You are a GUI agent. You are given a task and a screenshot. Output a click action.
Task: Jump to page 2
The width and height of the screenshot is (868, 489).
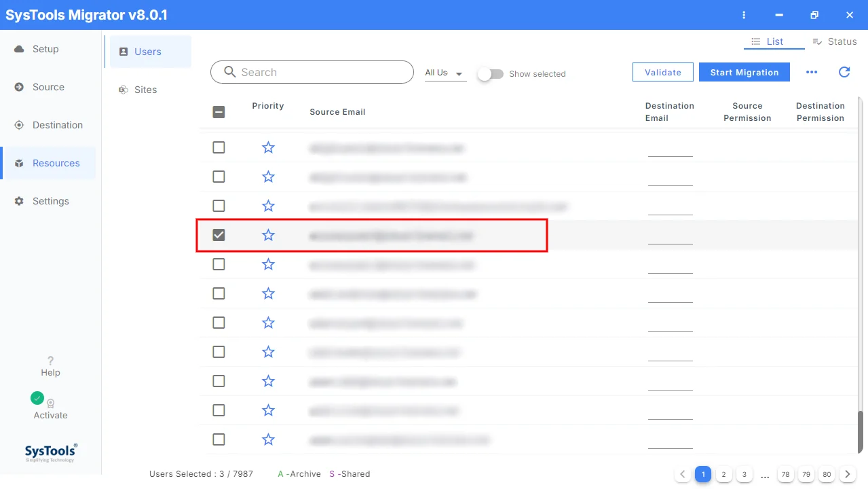coord(724,474)
